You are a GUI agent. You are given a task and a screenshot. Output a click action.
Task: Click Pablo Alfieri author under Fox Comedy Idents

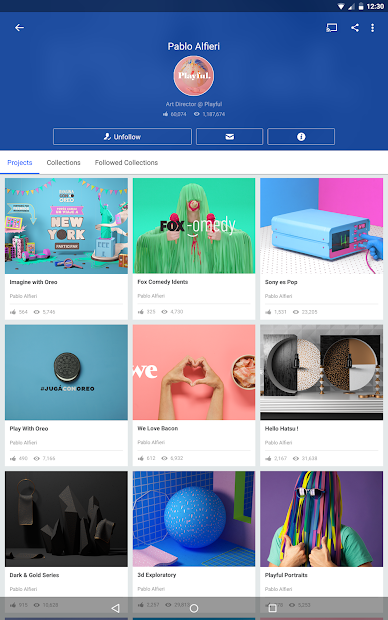[x=151, y=296]
